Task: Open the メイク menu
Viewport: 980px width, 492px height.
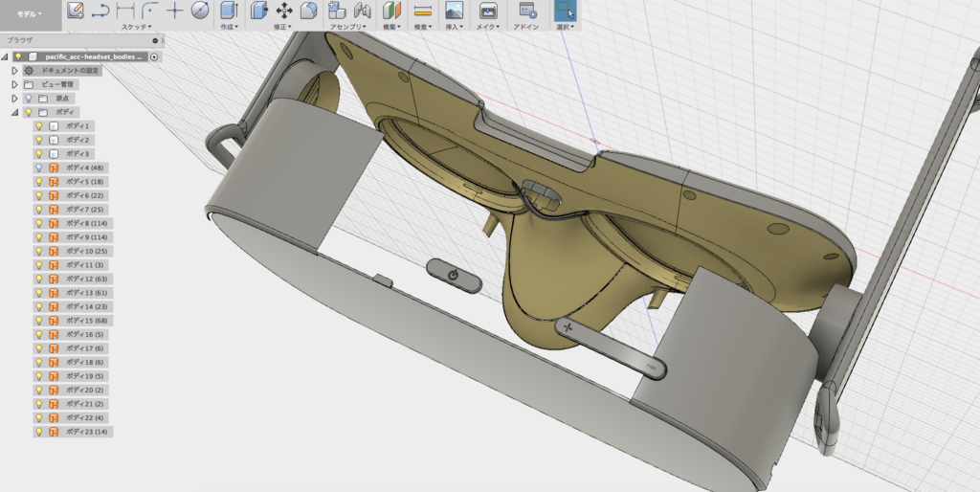Action: tap(487, 27)
